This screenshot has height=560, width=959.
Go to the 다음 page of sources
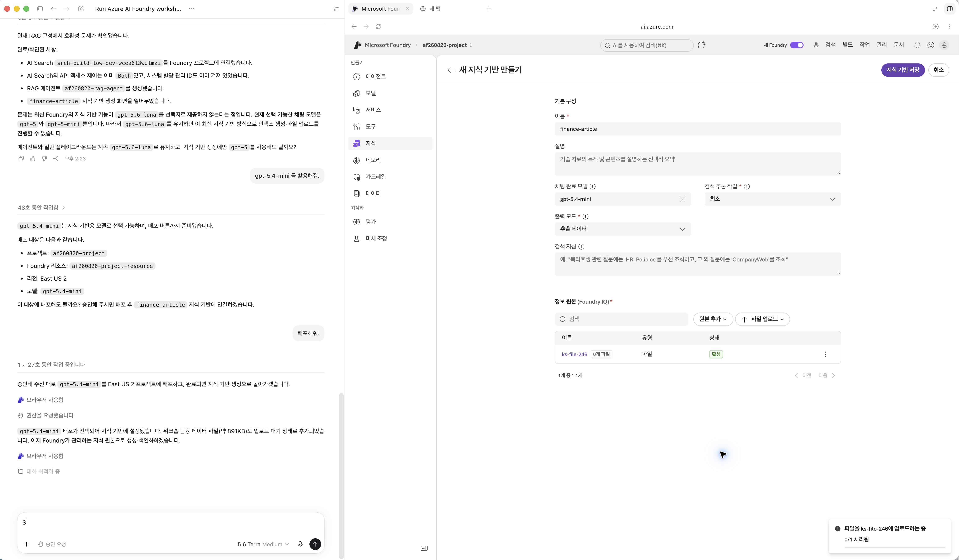point(827,376)
